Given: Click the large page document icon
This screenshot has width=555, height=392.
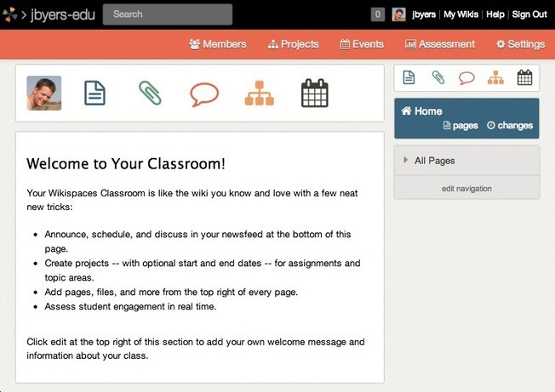Looking at the screenshot, I should pyautogui.click(x=94, y=93).
